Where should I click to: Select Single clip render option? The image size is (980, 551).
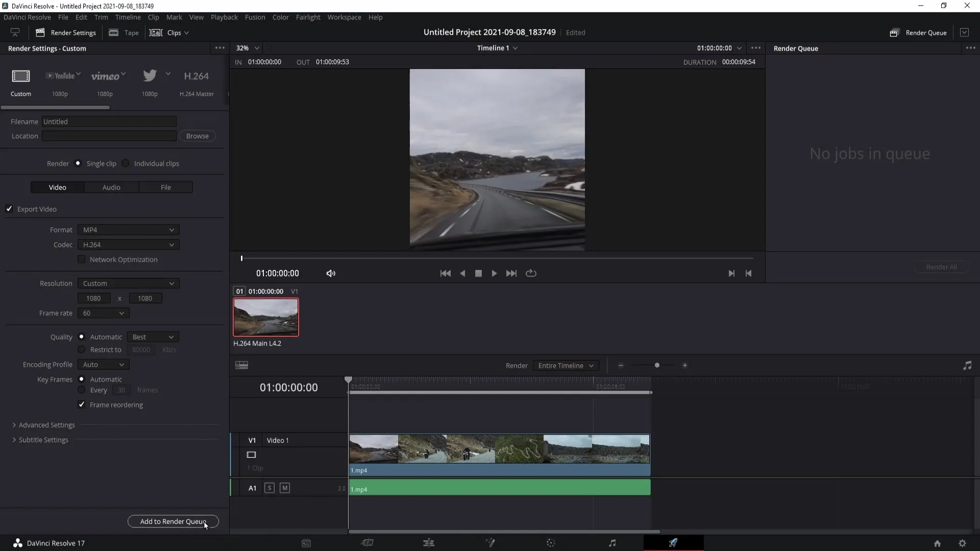(78, 163)
